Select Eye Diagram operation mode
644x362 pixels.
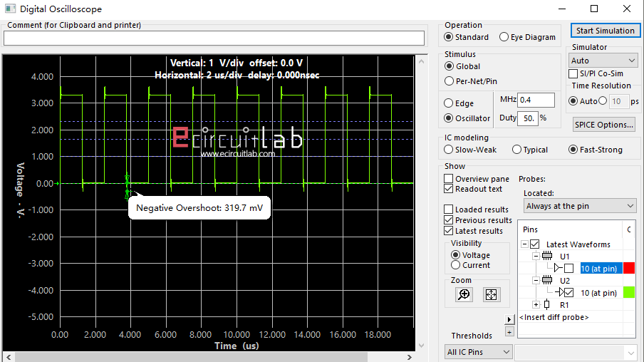(x=504, y=37)
